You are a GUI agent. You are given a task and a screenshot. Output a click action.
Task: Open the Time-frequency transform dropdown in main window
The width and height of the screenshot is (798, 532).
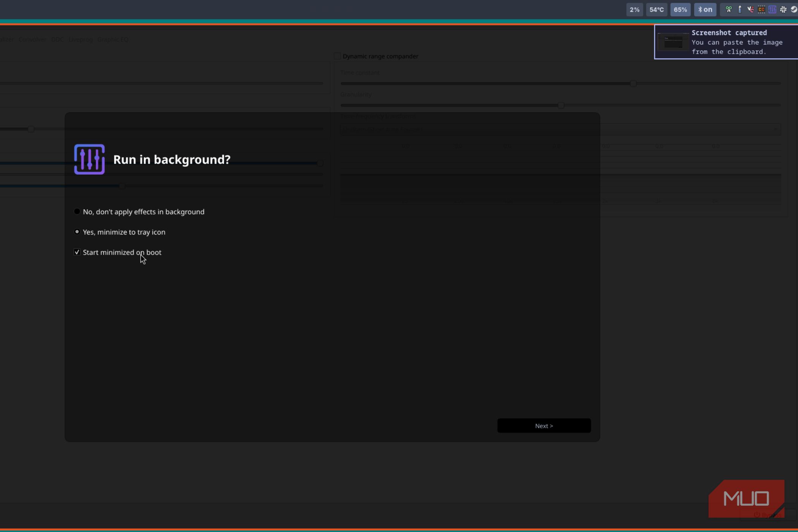coord(560,129)
